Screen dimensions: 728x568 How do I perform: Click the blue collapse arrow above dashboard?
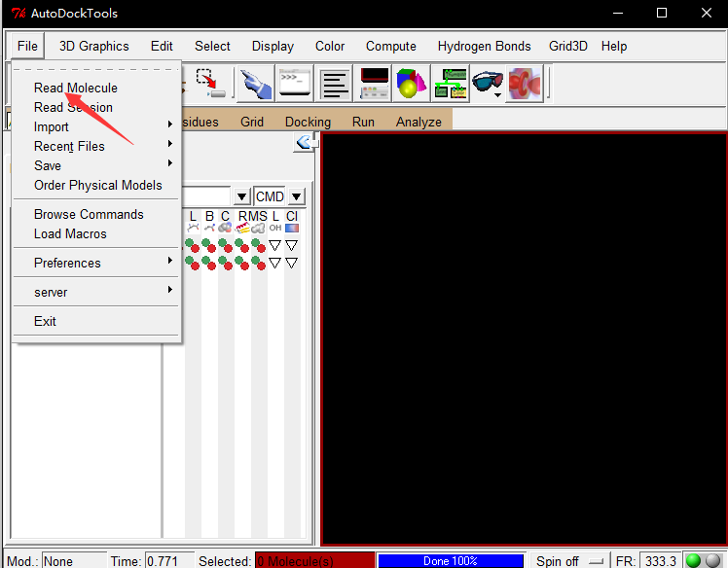point(304,142)
